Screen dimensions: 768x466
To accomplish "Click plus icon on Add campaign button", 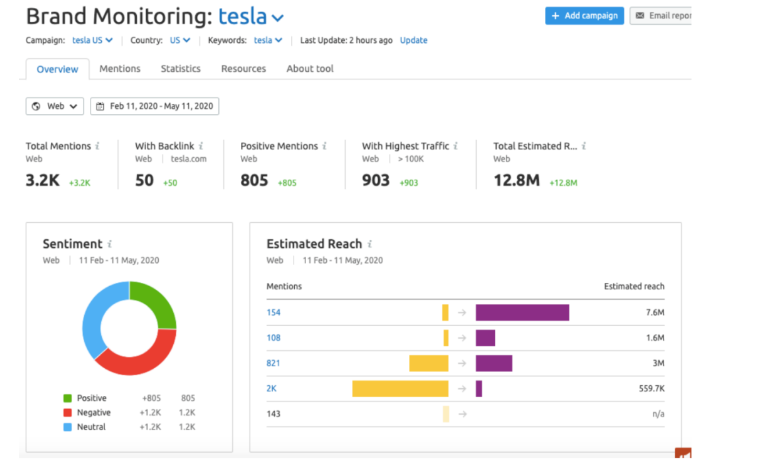I will pos(555,16).
